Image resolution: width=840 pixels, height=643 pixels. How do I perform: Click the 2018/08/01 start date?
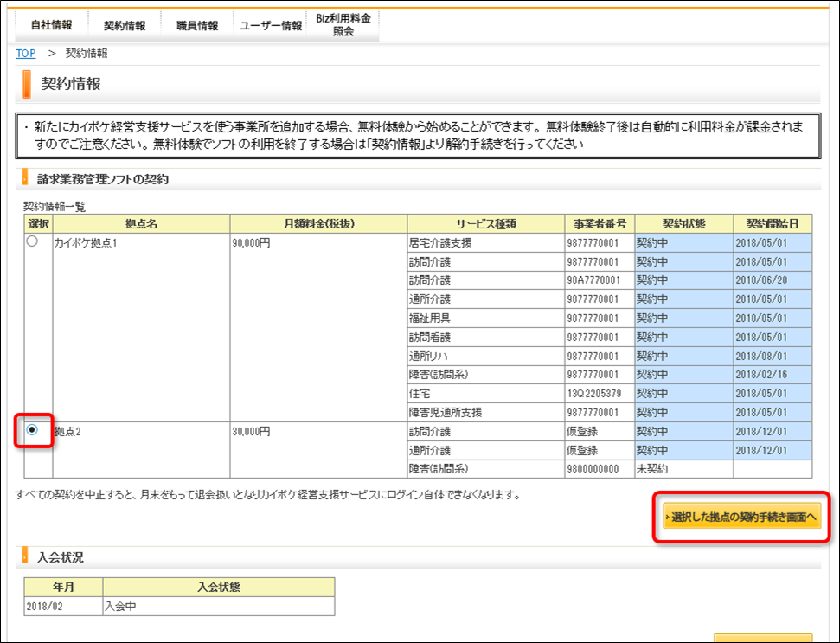pyautogui.click(x=761, y=356)
